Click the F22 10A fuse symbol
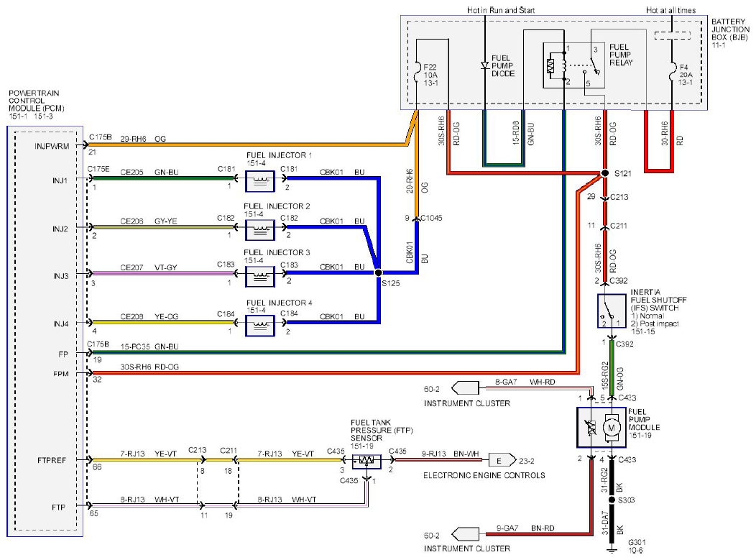This screenshot has width=756, height=560. coord(418,71)
